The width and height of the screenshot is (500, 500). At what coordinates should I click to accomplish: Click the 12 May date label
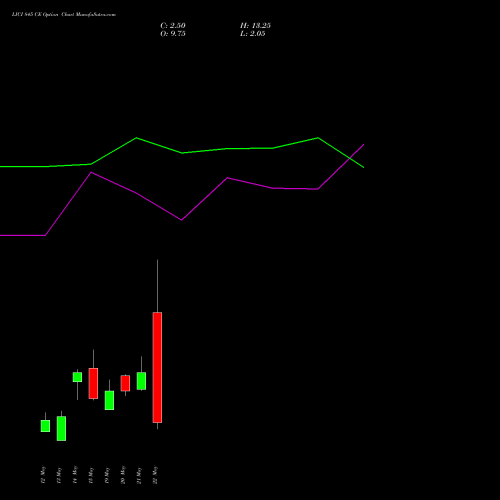coord(43,475)
